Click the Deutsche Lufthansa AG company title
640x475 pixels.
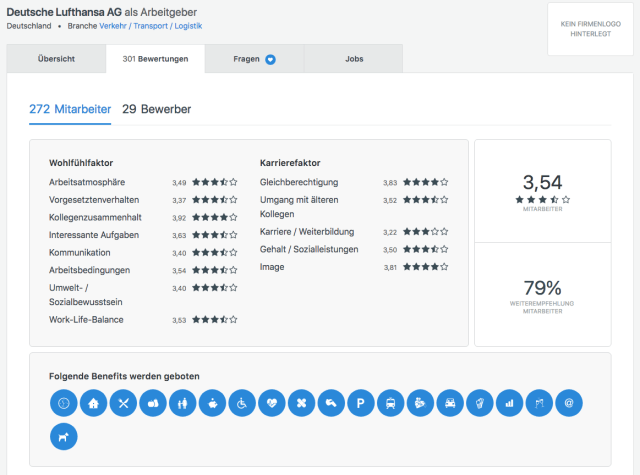(64, 10)
